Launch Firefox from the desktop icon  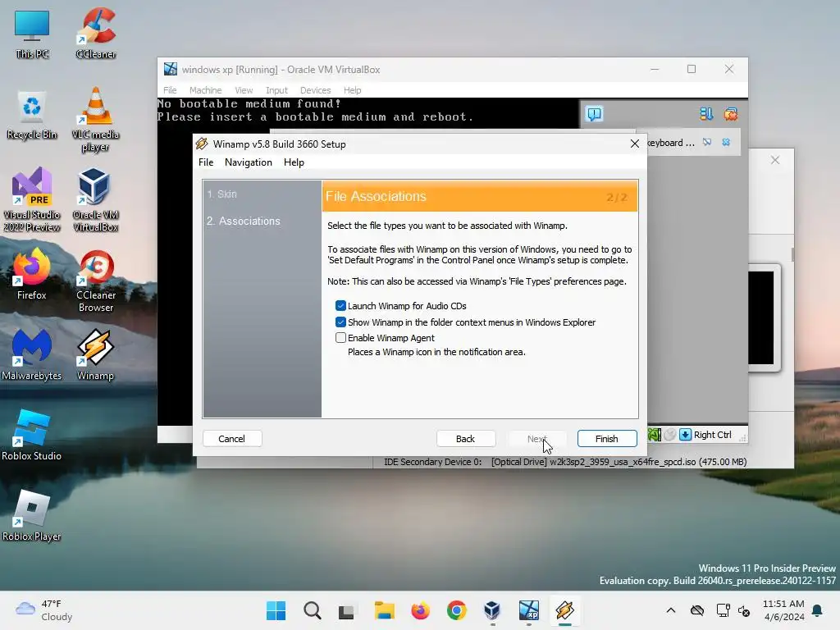32,273
